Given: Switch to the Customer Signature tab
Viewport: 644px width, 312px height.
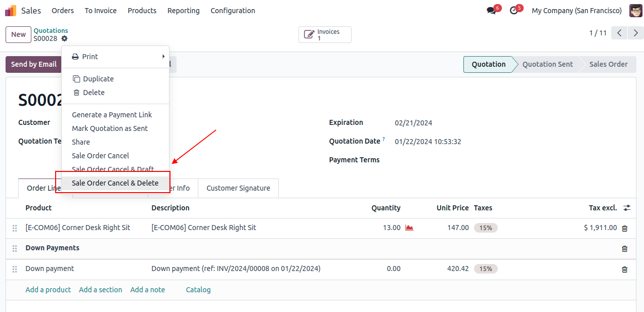Looking at the screenshot, I should coord(238,188).
